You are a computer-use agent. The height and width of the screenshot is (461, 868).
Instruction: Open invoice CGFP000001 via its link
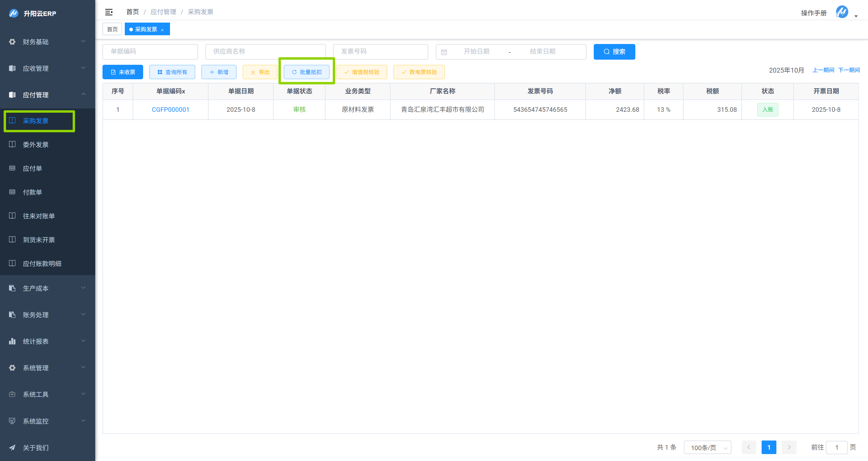pos(170,109)
